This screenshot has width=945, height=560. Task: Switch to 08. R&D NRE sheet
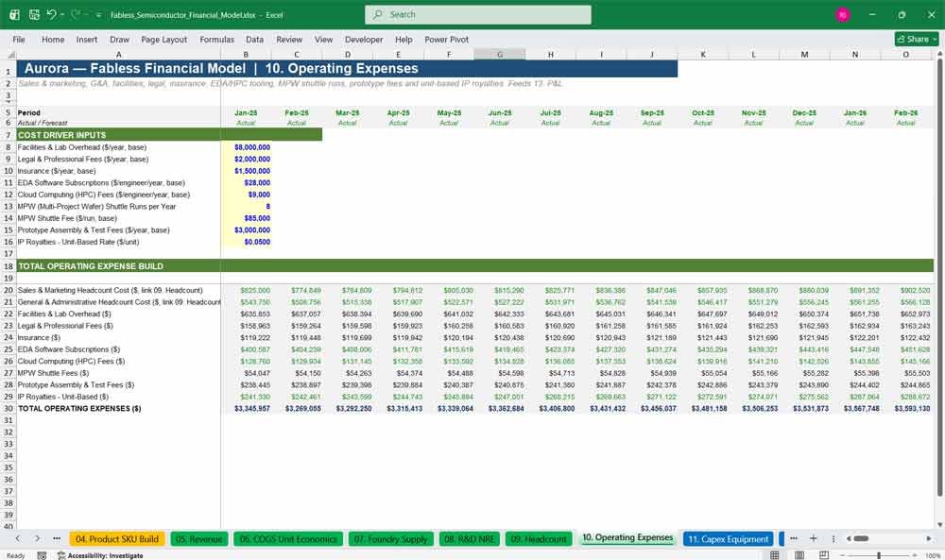point(469,539)
